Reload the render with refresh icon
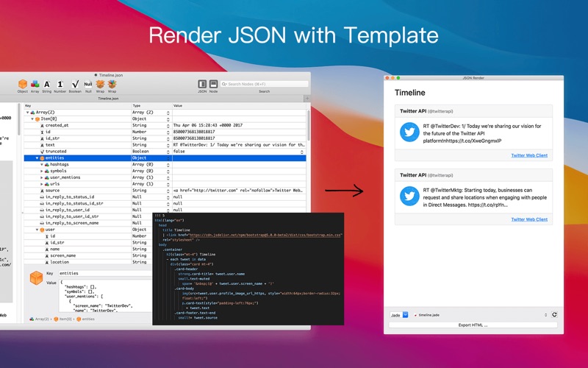Viewport: 588px width, 368px height. [x=554, y=315]
